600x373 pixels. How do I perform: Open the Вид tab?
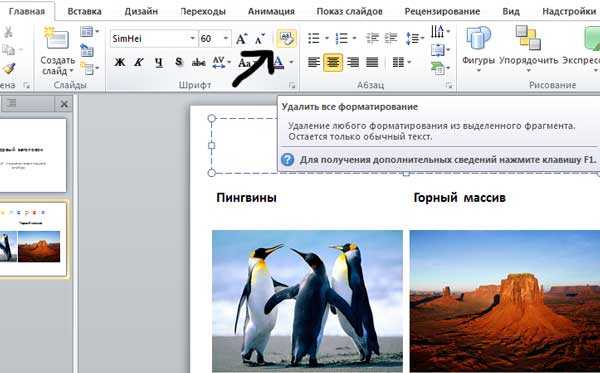pos(511,11)
